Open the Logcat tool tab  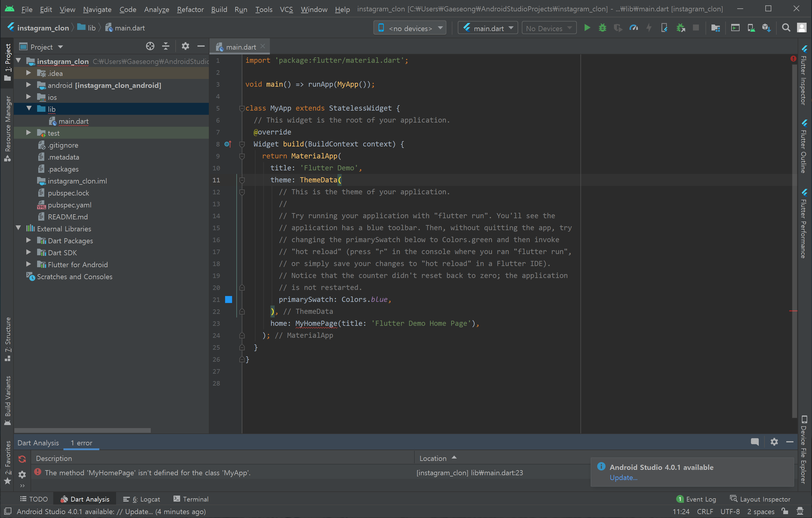tap(142, 499)
